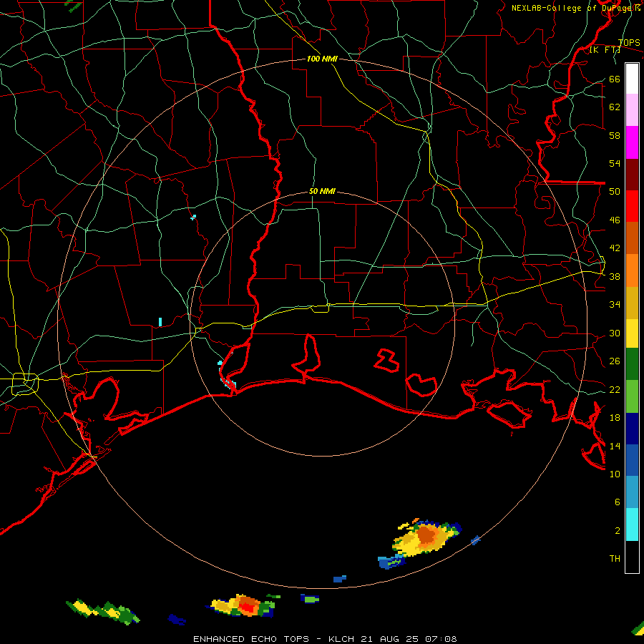Click the TOPS legend title
Viewport: 644px width, 644px height.
628,43
